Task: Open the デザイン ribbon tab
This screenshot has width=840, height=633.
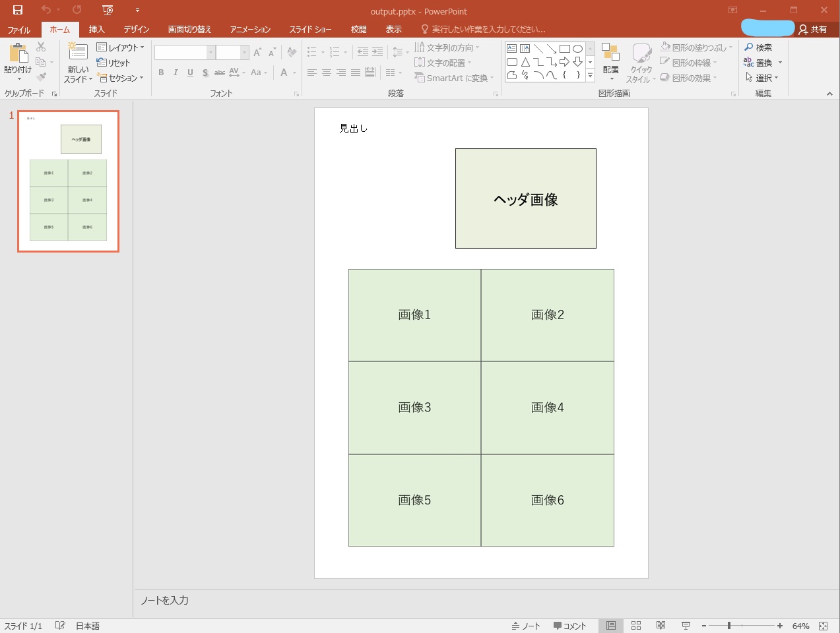Action: click(135, 29)
